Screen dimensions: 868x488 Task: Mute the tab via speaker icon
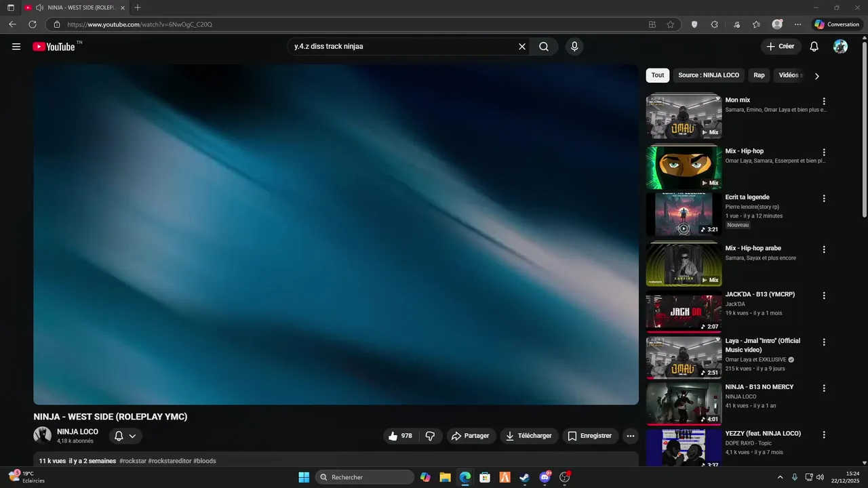[39, 7]
